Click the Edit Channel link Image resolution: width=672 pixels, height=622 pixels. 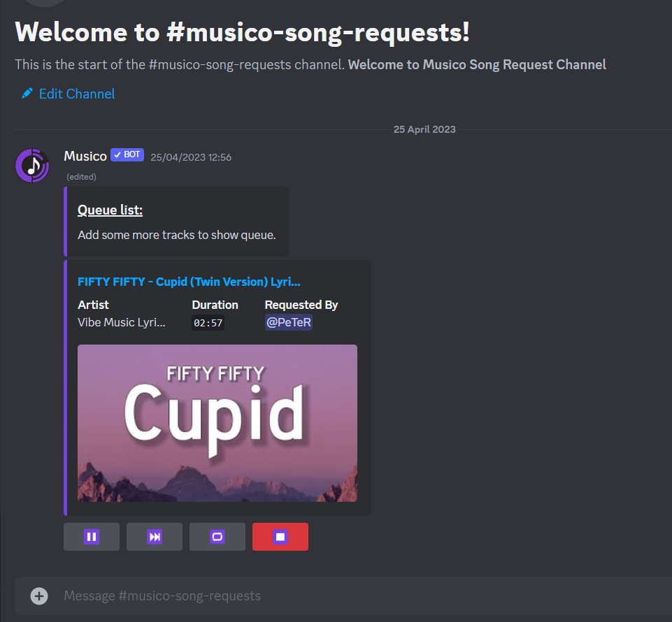(77, 94)
